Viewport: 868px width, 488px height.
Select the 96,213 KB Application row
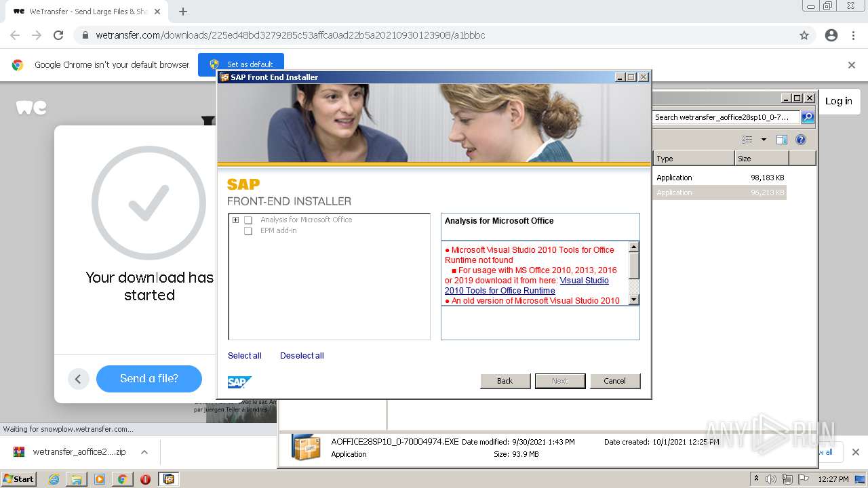[x=720, y=192]
